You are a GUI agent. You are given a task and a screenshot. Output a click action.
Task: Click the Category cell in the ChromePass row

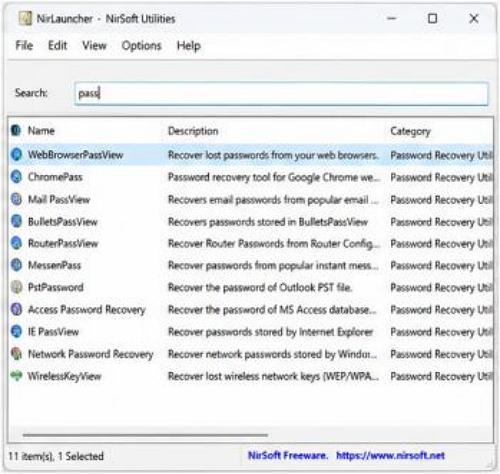point(441,177)
